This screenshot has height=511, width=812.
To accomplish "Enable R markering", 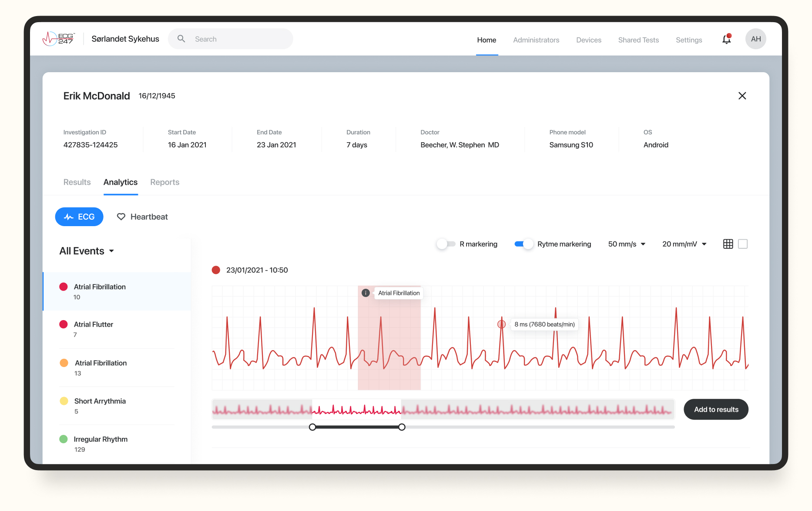I will [446, 244].
